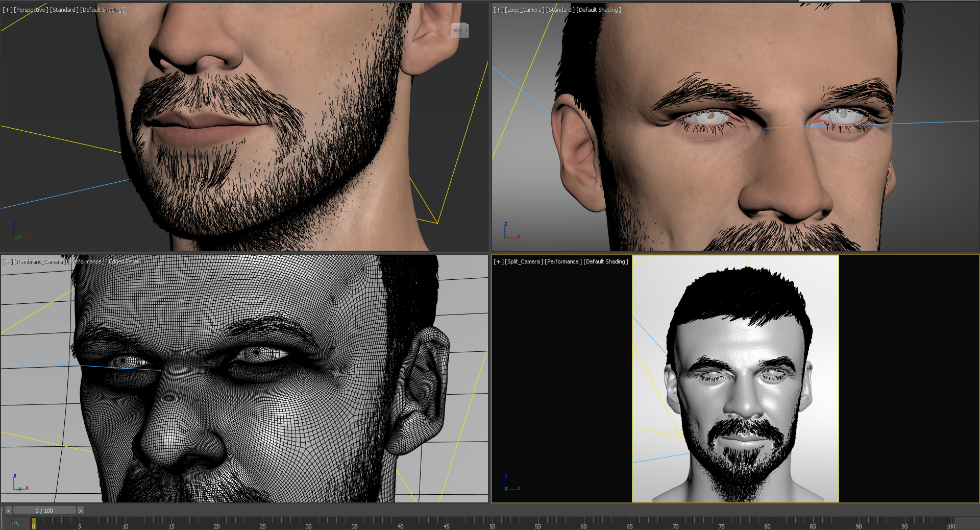The width and height of the screenshot is (980, 530).
Task: Click the next frame arrow on time slider
Action: click(x=80, y=511)
